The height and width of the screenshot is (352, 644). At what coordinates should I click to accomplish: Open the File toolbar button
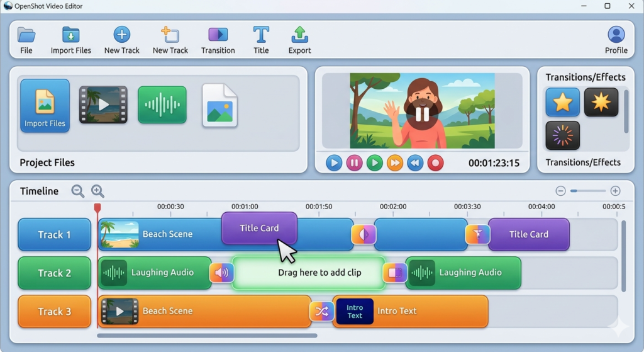pyautogui.click(x=26, y=40)
